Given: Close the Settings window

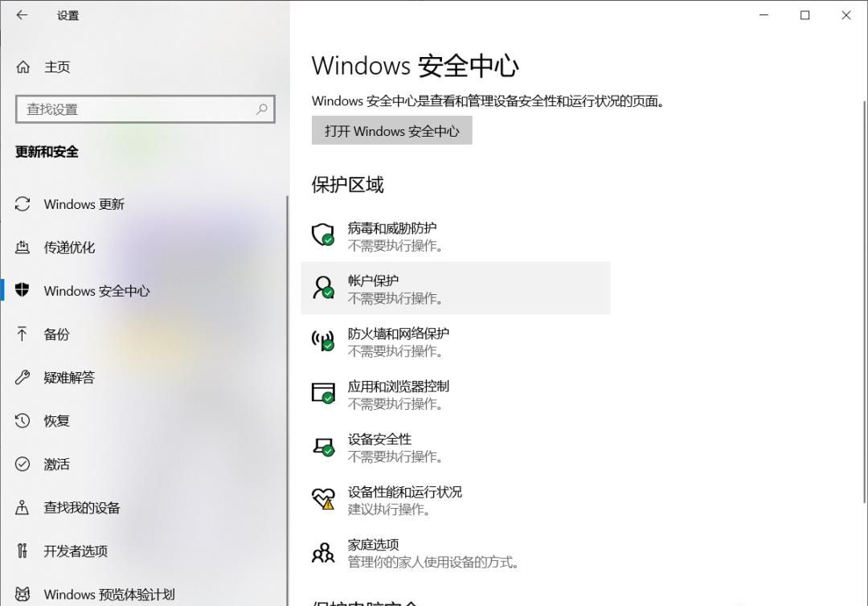Looking at the screenshot, I should 845,15.
